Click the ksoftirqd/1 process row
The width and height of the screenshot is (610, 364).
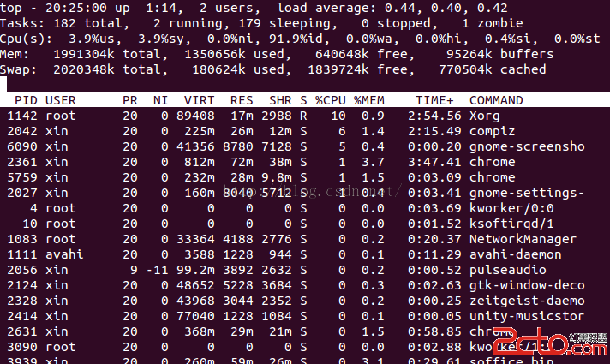[x=305, y=224]
